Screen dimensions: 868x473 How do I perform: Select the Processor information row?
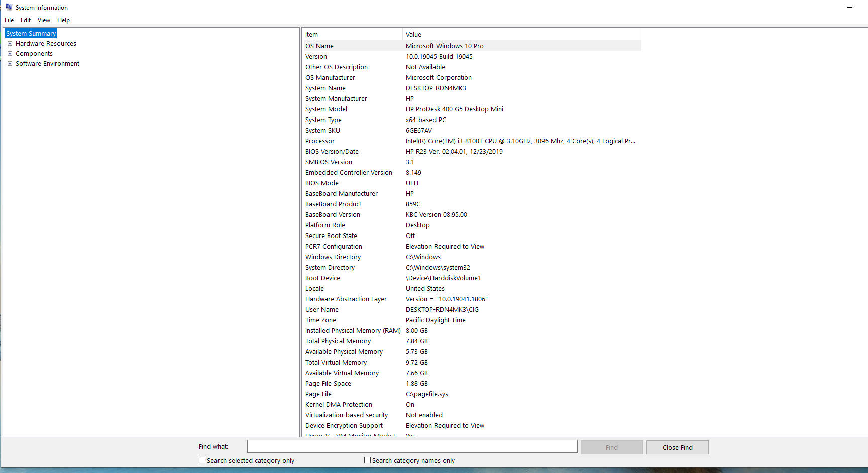click(x=452, y=141)
